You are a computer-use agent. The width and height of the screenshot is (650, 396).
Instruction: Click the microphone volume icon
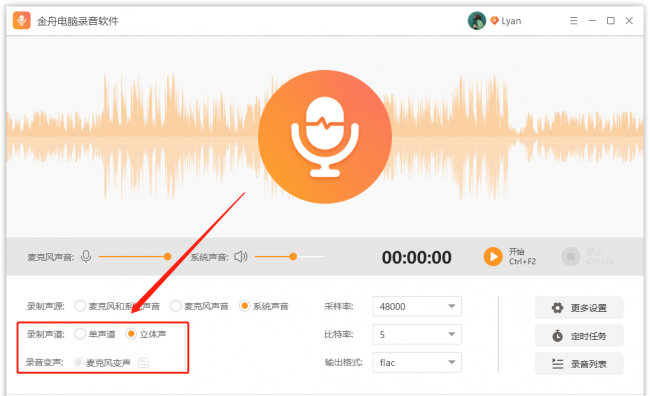pos(86,257)
